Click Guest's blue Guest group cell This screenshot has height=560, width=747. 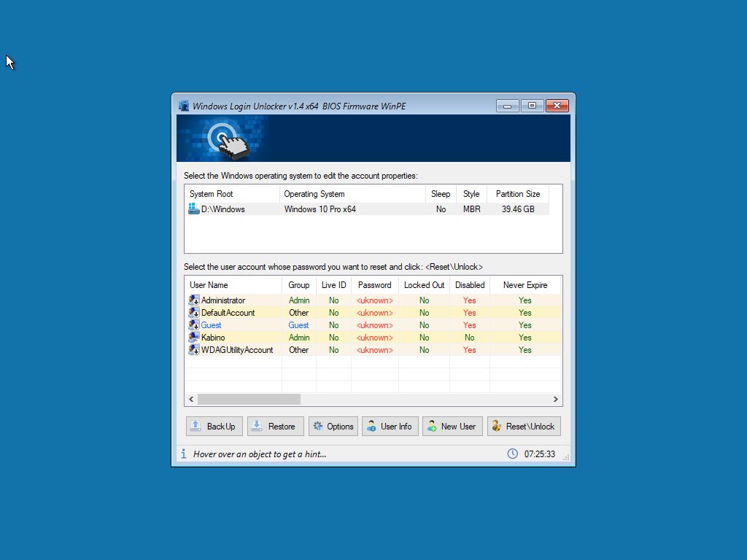click(298, 324)
